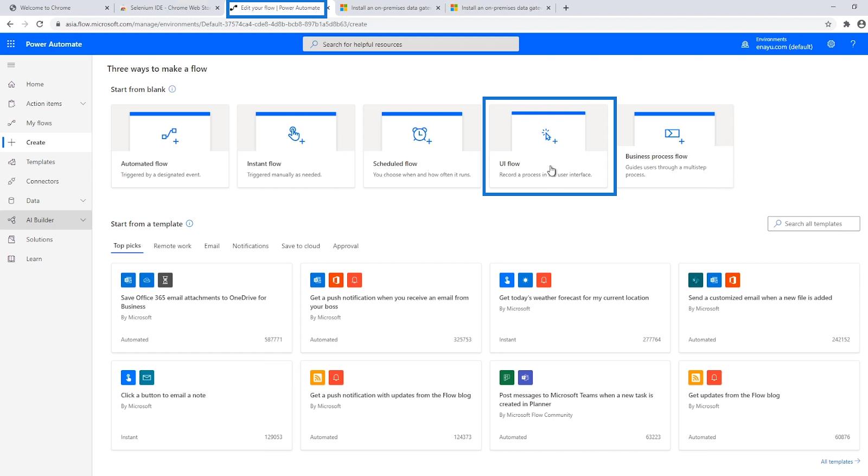Screen dimensions: 868x476
Task: Click the Instant flow hand icon
Action: [296, 135]
